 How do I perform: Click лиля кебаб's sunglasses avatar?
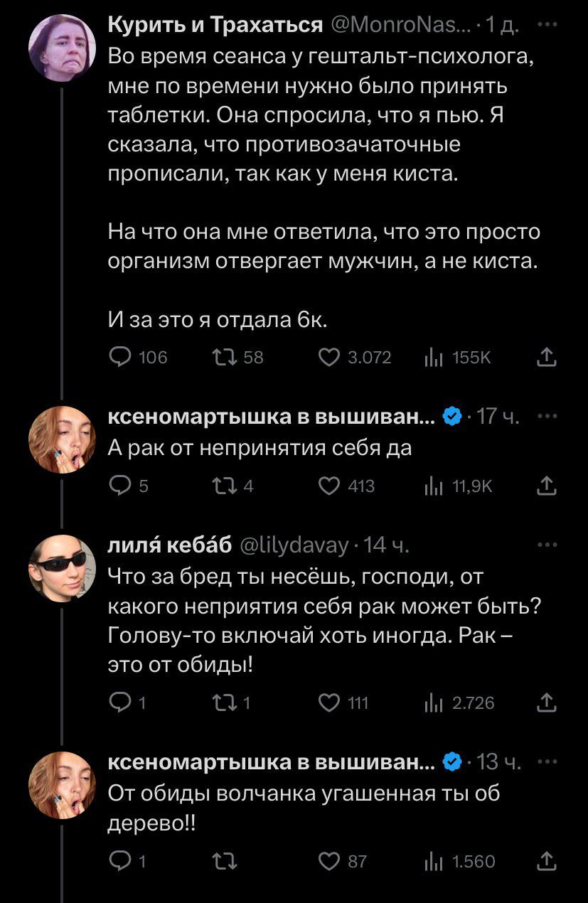[x=62, y=567]
